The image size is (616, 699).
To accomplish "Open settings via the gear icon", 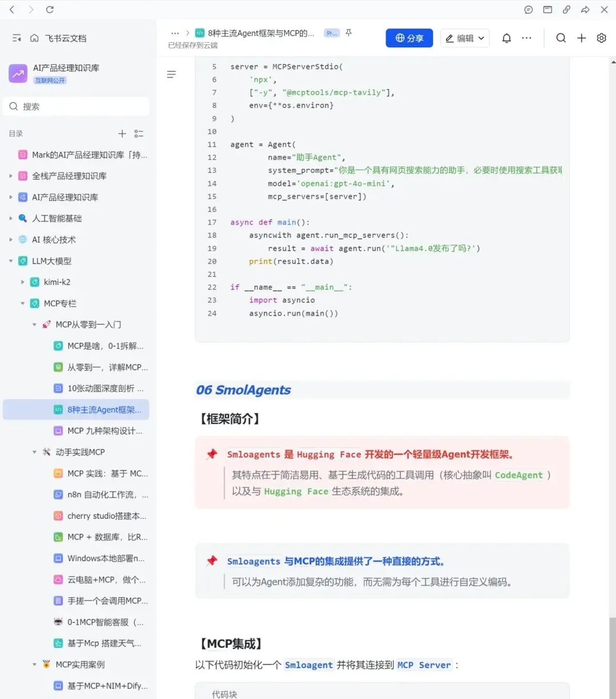I will coord(601,38).
